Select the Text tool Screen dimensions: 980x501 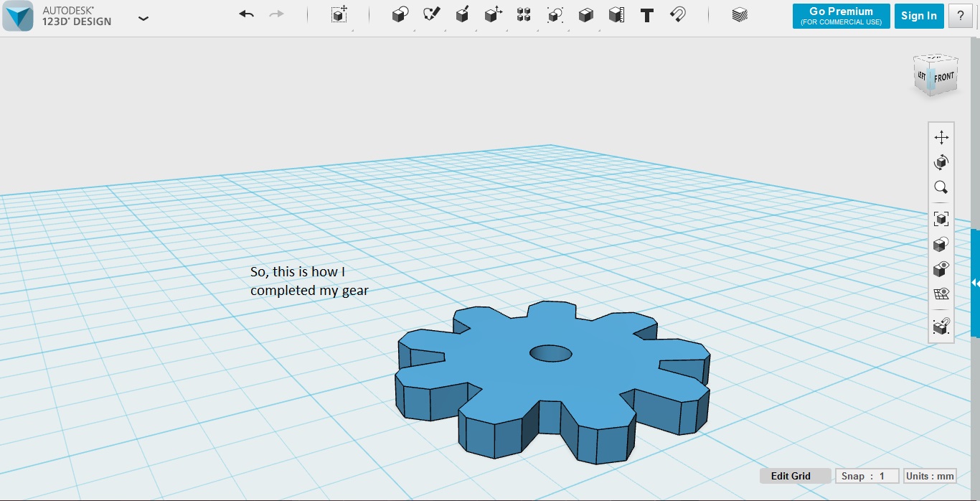[647, 15]
